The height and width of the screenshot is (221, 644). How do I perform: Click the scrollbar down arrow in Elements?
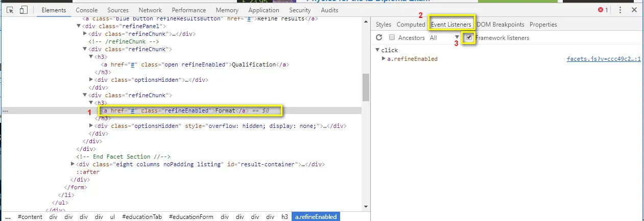point(366,207)
